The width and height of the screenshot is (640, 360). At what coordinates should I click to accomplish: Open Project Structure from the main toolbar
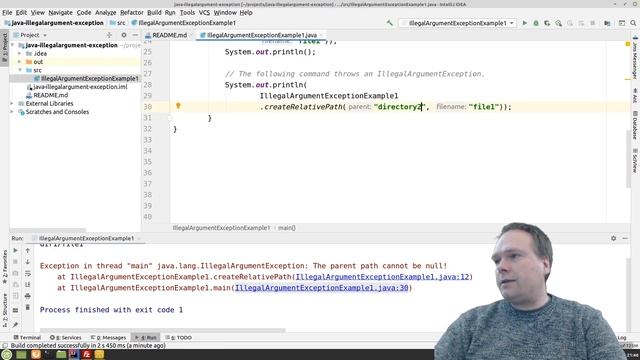pos(607,23)
